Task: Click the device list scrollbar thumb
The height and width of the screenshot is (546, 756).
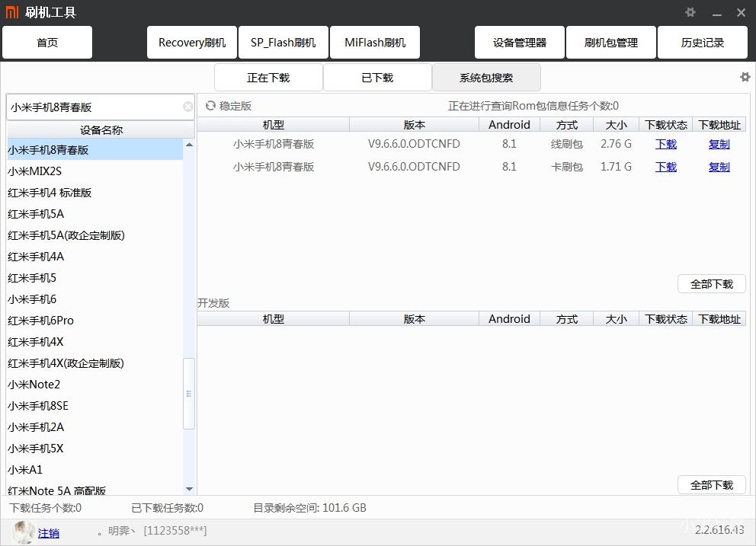Action: pyautogui.click(x=189, y=394)
